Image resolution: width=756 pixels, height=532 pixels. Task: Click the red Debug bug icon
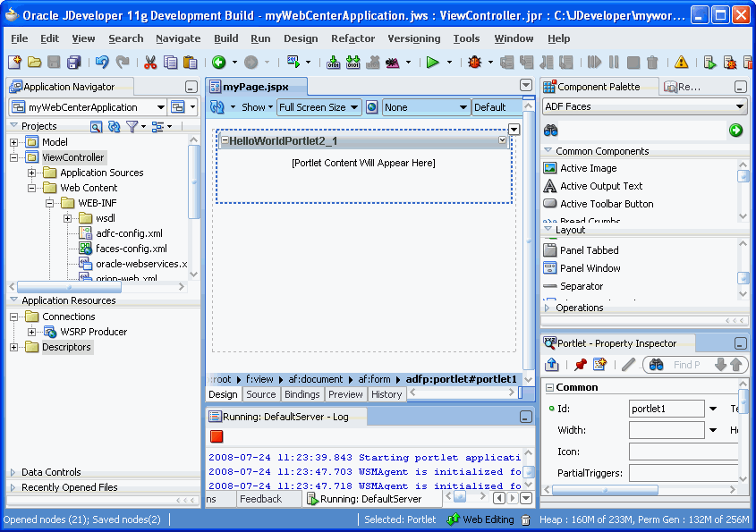(474, 63)
